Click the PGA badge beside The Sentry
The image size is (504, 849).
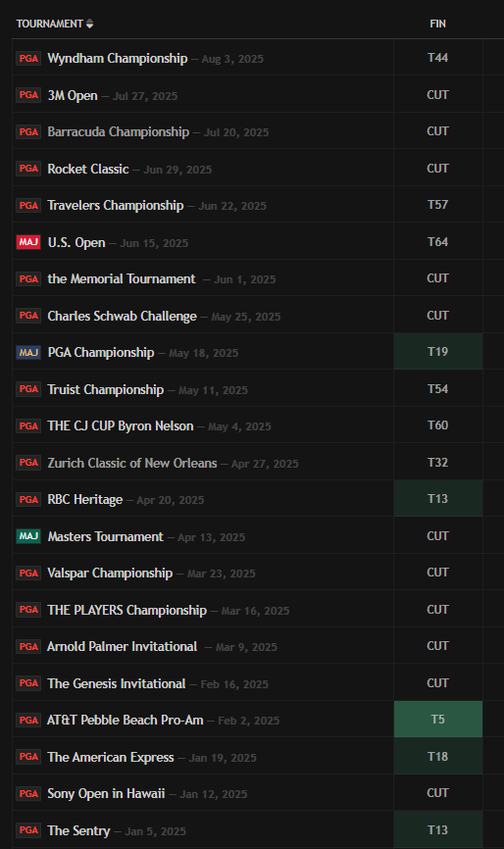pos(28,830)
